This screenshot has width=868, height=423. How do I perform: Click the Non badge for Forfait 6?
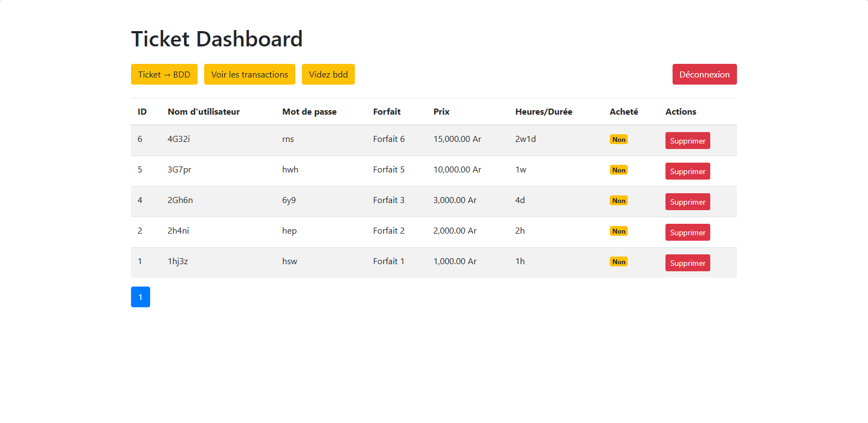tap(619, 140)
